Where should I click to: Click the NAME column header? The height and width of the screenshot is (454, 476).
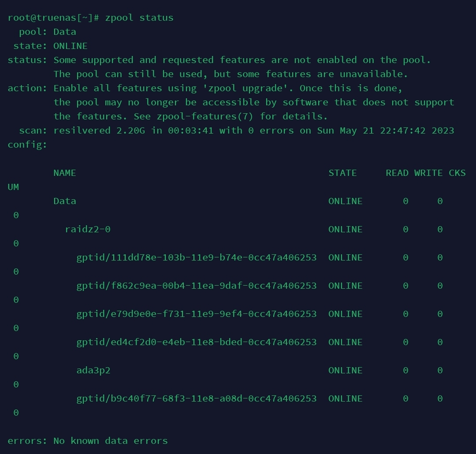pos(65,173)
